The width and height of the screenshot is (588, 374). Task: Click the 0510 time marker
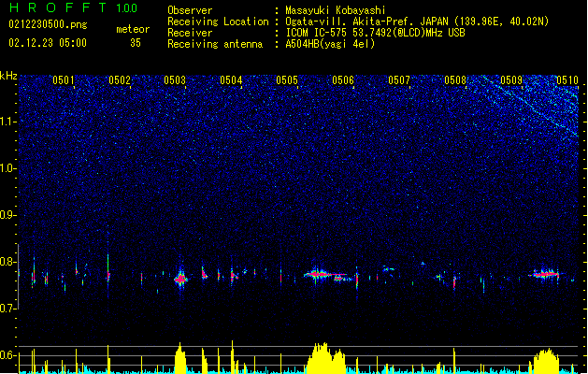pos(567,80)
